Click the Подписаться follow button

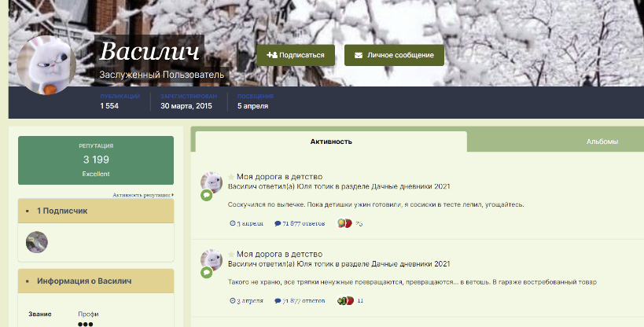[296, 55]
